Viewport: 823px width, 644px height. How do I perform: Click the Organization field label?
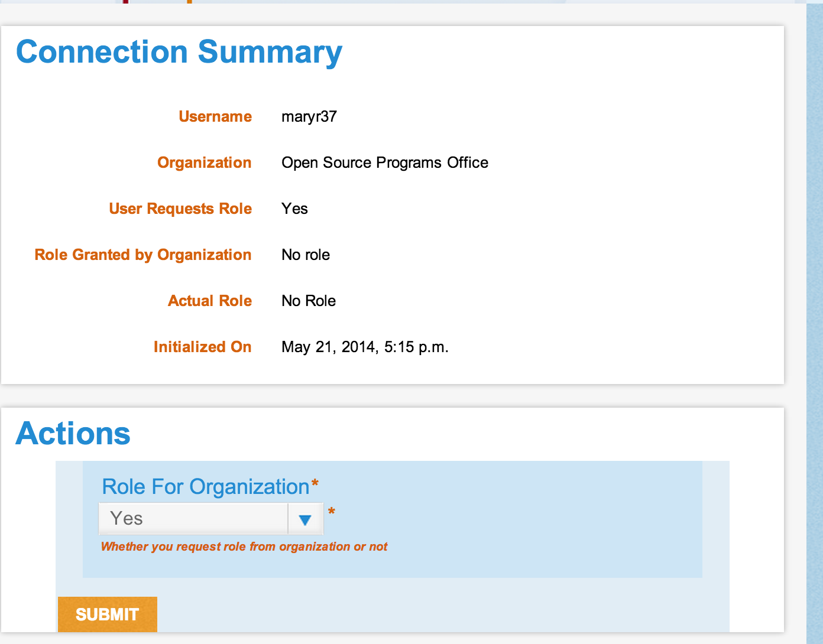pos(205,162)
